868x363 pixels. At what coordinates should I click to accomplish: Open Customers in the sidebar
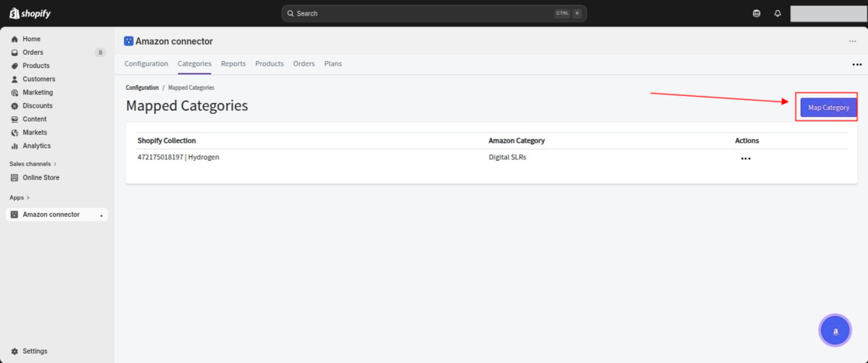[39, 79]
